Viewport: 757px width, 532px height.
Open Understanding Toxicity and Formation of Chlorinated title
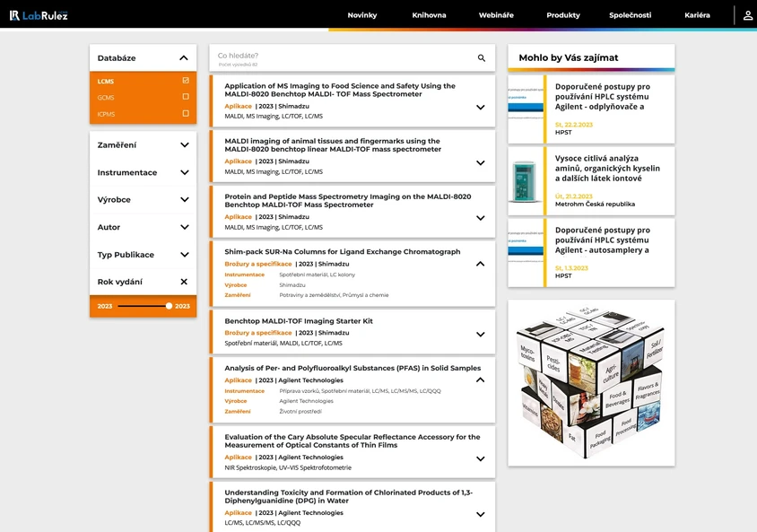349,496
